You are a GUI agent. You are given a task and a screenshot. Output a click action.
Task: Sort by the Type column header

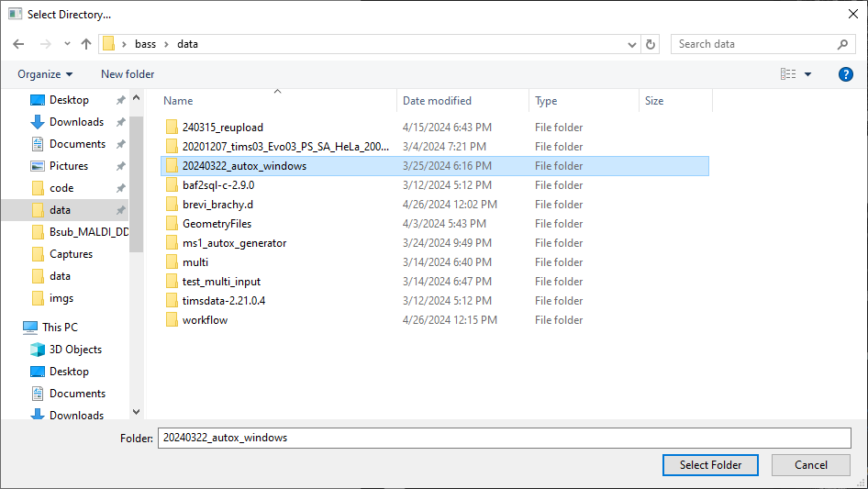click(x=546, y=101)
